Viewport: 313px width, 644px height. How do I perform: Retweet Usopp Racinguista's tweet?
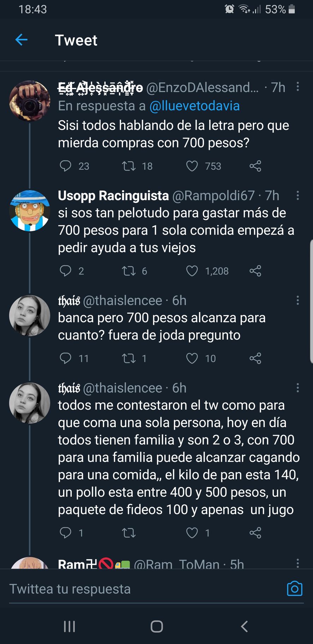point(128,271)
